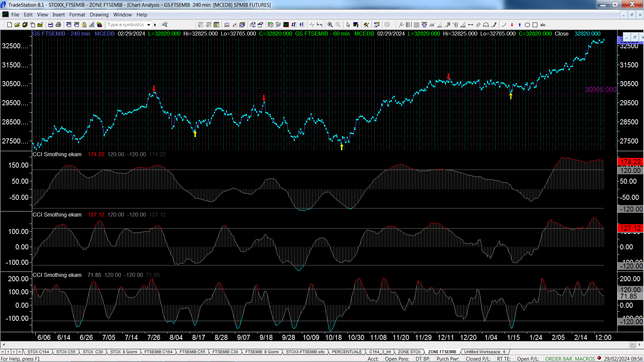Click the red 174.22 CCI value label
Viewport: 644px width, 362px height.
[96, 154]
